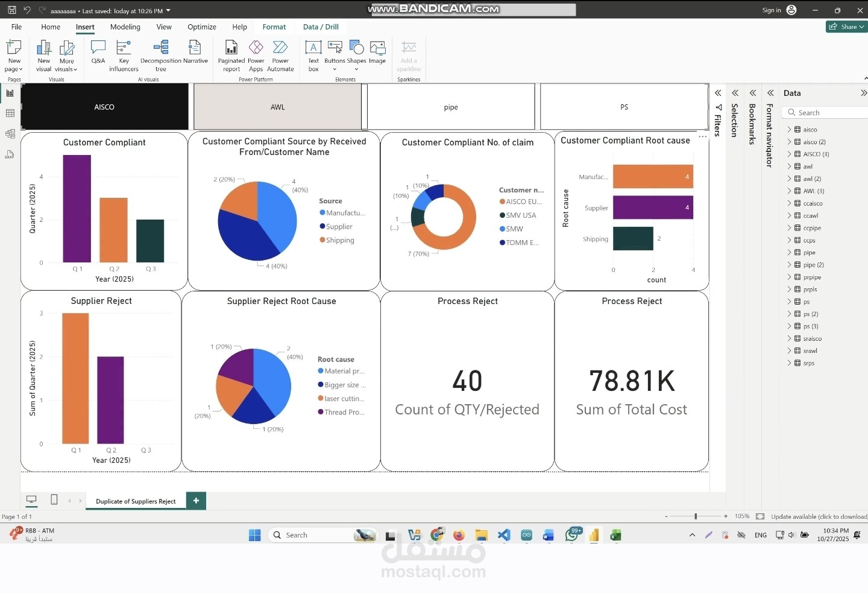
Task: Open the More visuals gallery
Action: (x=66, y=55)
